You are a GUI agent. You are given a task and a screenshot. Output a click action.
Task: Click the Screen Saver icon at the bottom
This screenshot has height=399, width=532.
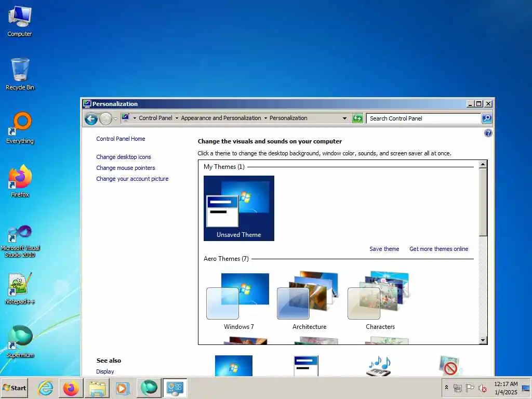tap(449, 365)
